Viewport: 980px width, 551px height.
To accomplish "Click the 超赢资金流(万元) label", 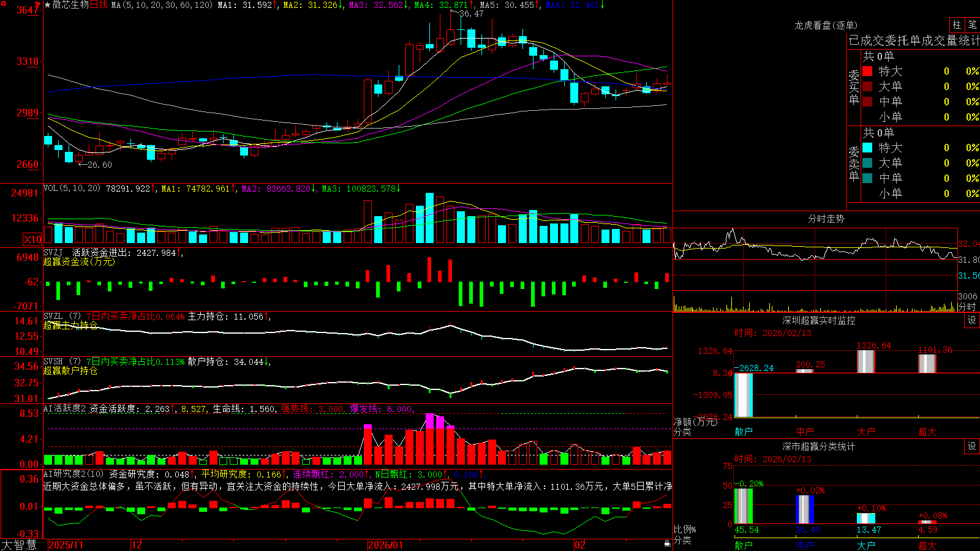I will (x=79, y=261).
